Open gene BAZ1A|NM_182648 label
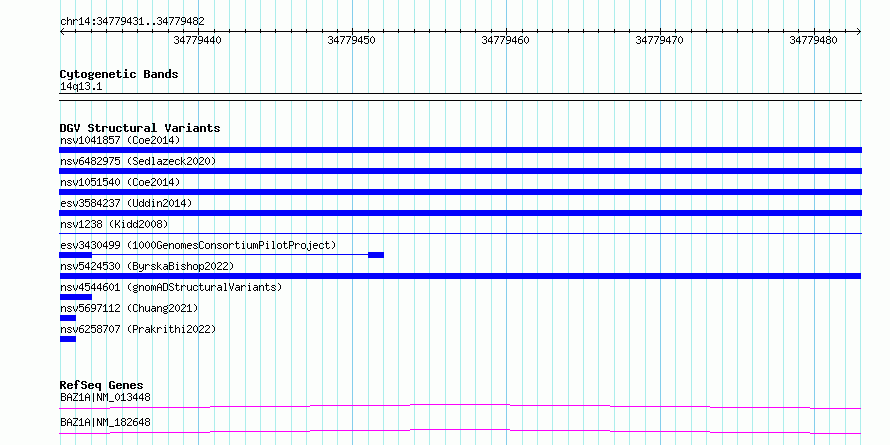The image size is (890, 445). (105, 422)
